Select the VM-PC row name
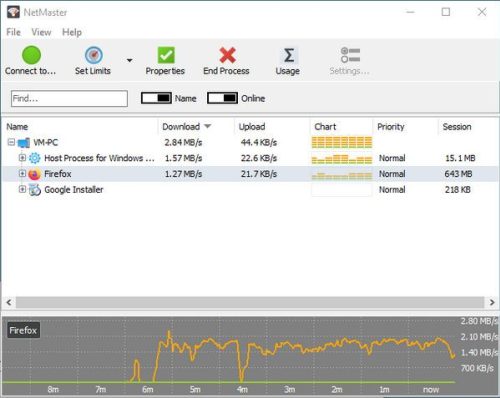 coord(46,143)
